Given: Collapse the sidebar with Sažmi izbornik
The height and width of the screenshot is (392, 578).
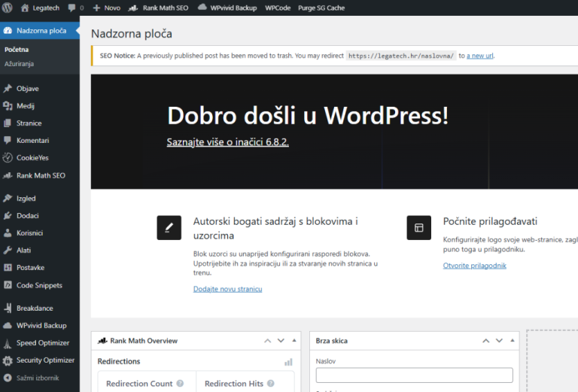Looking at the screenshot, I should [x=32, y=378].
